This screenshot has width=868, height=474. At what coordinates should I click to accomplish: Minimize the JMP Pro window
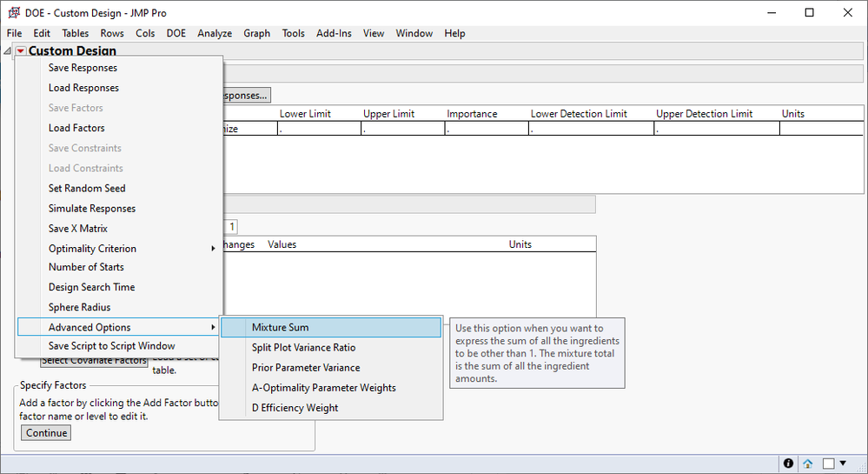pos(772,12)
